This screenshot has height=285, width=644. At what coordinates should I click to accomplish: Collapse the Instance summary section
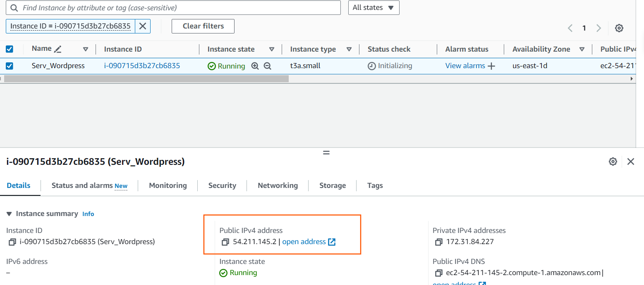pos(10,214)
